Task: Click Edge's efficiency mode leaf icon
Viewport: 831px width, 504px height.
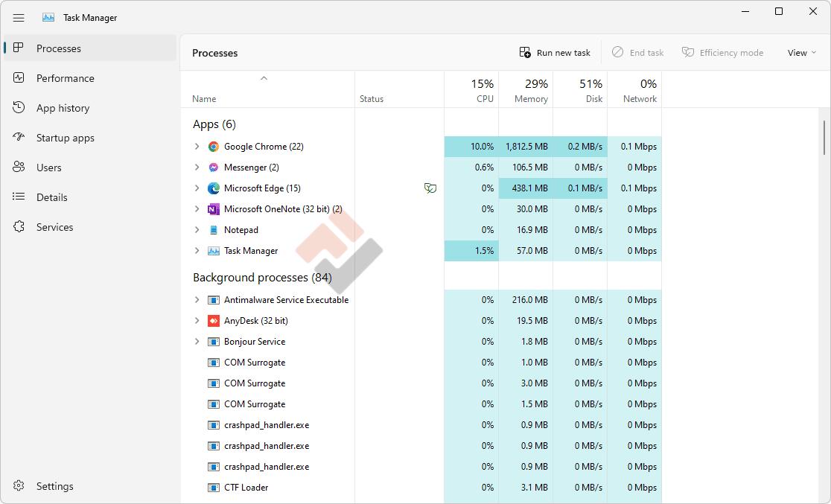Action: point(430,188)
